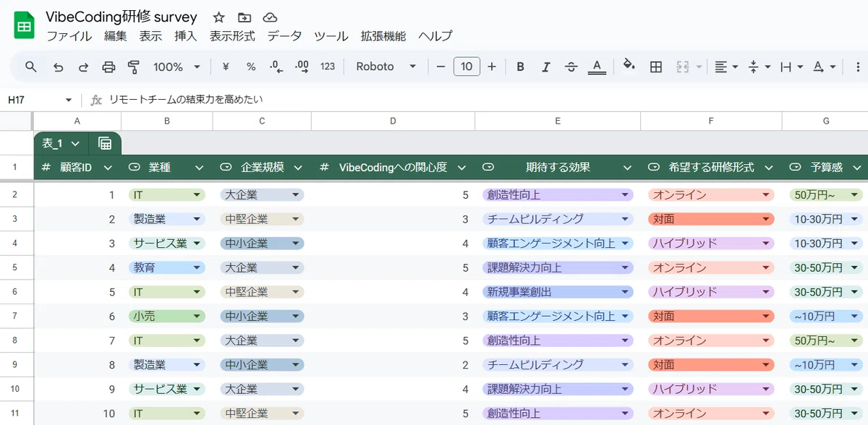Image resolution: width=868 pixels, height=425 pixels.
Task: Increase font size with plus
Action: click(x=492, y=66)
